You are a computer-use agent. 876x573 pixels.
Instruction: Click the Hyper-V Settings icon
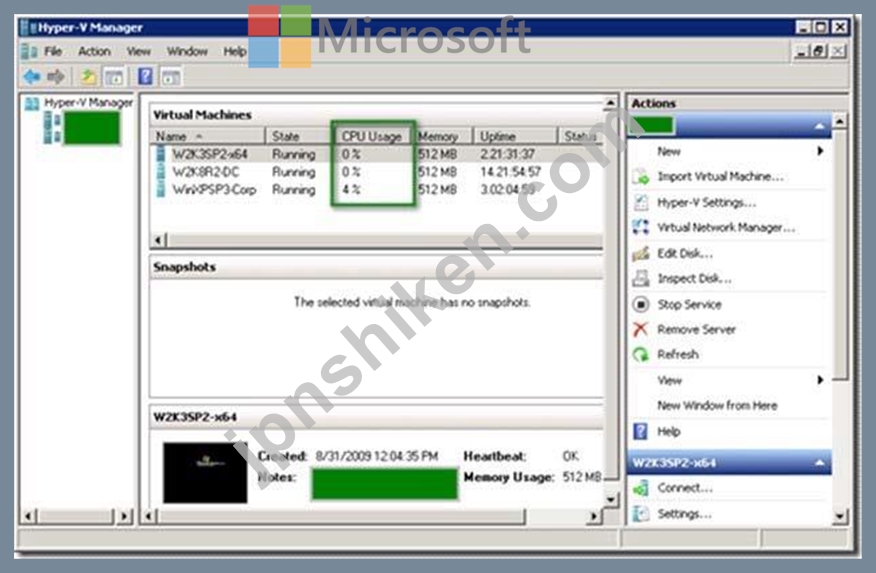641,202
